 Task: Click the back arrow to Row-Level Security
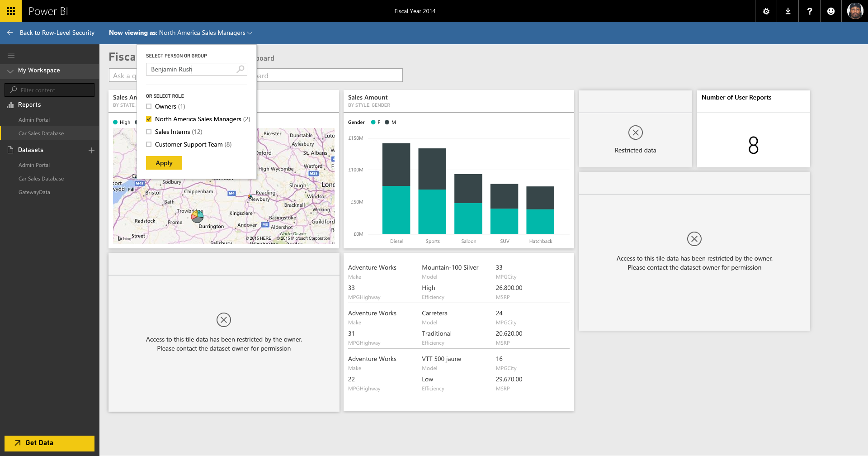pyautogui.click(x=10, y=33)
